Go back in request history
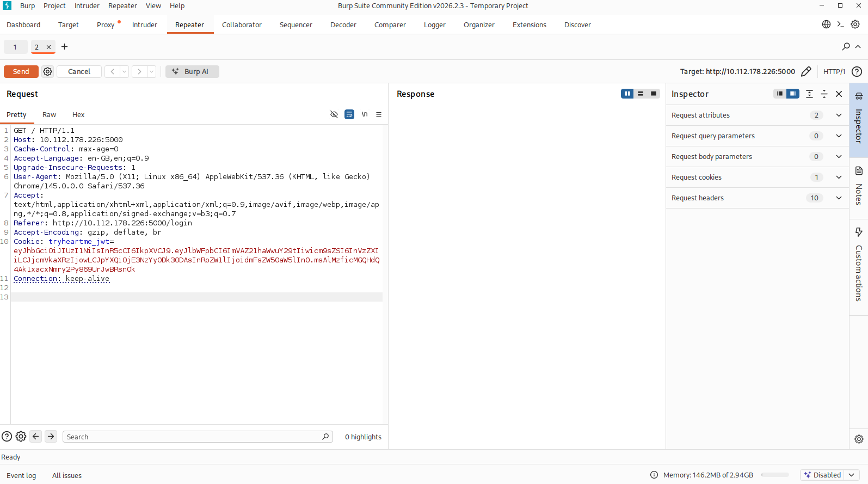The height and width of the screenshot is (484, 868). tap(112, 71)
